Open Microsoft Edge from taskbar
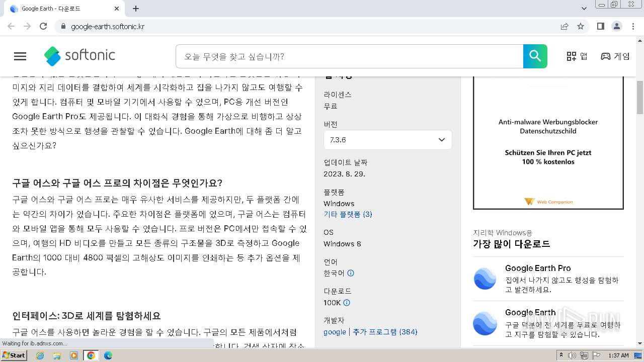This screenshot has height=362, width=644. coord(108,355)
